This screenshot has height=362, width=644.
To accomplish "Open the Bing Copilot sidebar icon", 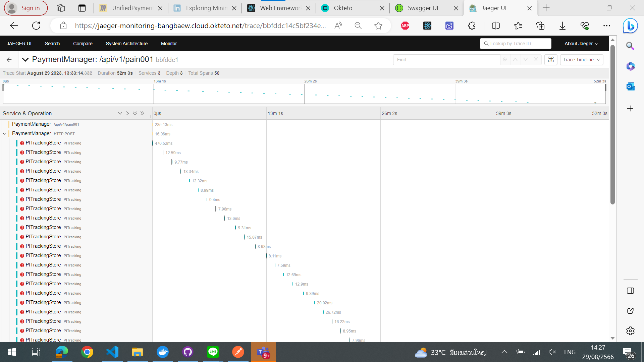I will pyautogui.click(x=630, y=26).
